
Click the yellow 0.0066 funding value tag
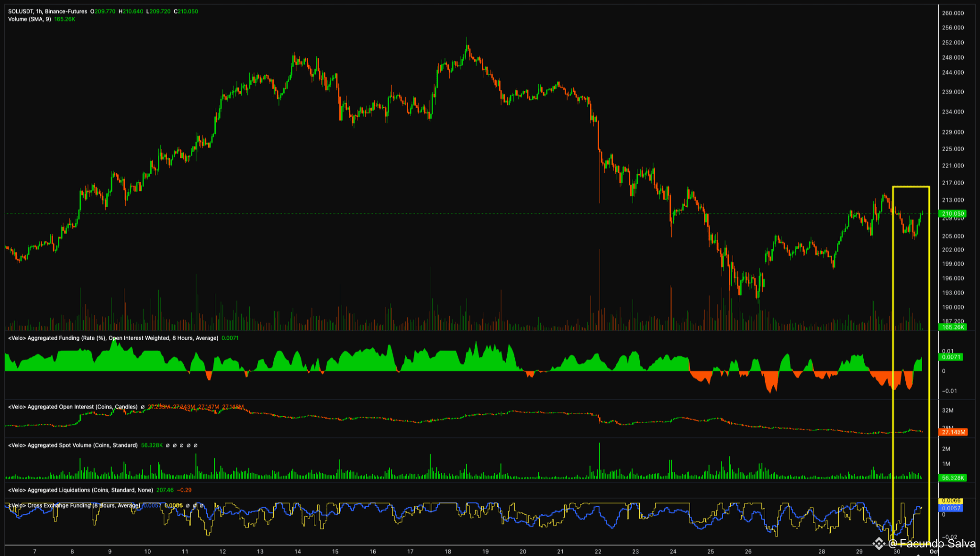[951, 500]
